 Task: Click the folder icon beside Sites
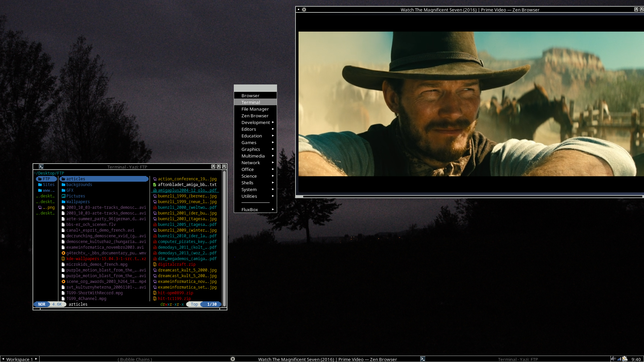pyautogui.click(x=40, y=185)
